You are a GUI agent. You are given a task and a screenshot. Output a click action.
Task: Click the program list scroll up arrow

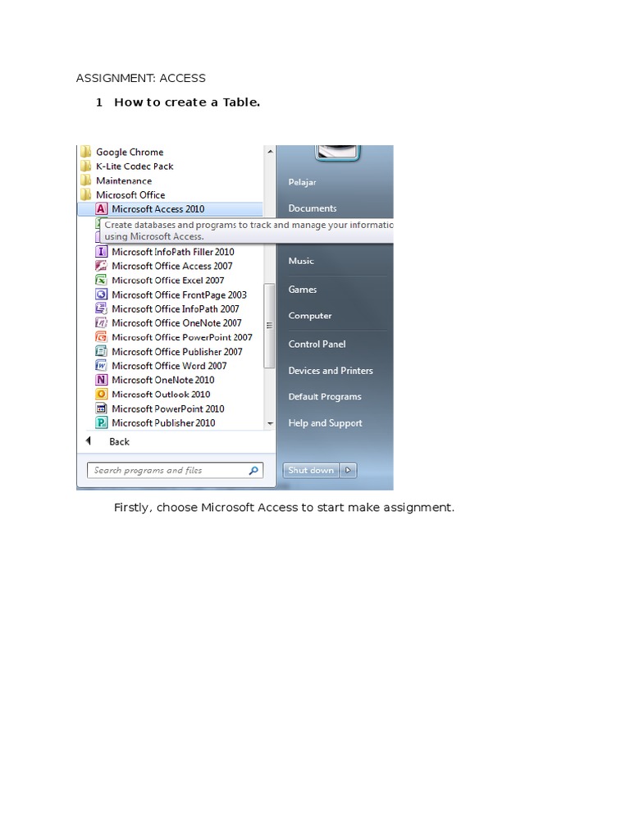270,152
